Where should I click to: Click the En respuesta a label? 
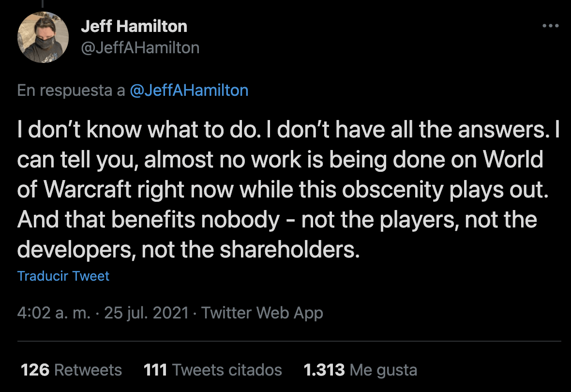tap(71, 90)
